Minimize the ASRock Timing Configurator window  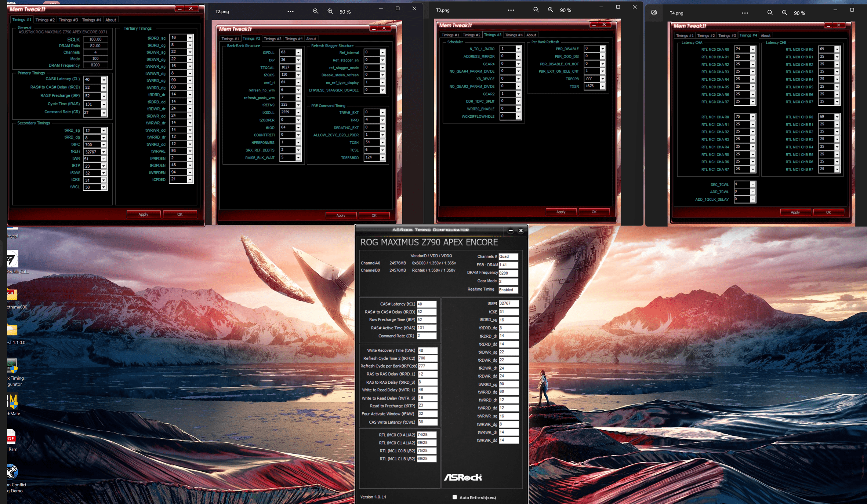point(510,230)
